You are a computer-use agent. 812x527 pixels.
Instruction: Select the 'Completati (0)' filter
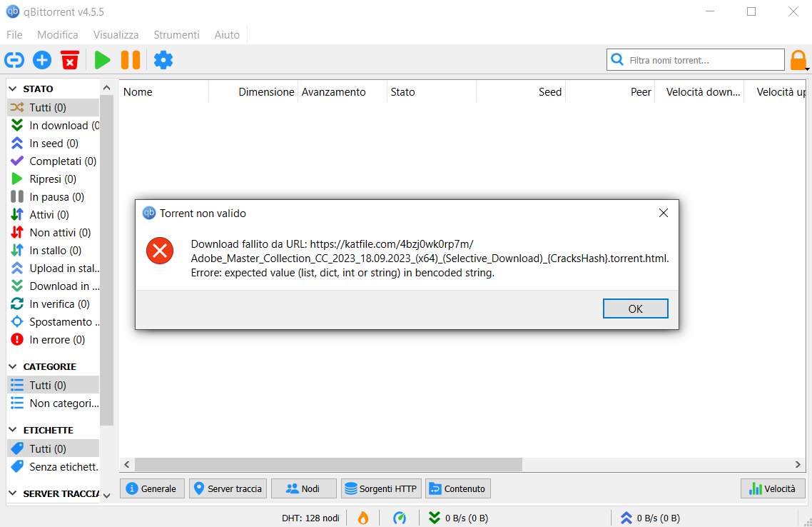pos(54,161)
